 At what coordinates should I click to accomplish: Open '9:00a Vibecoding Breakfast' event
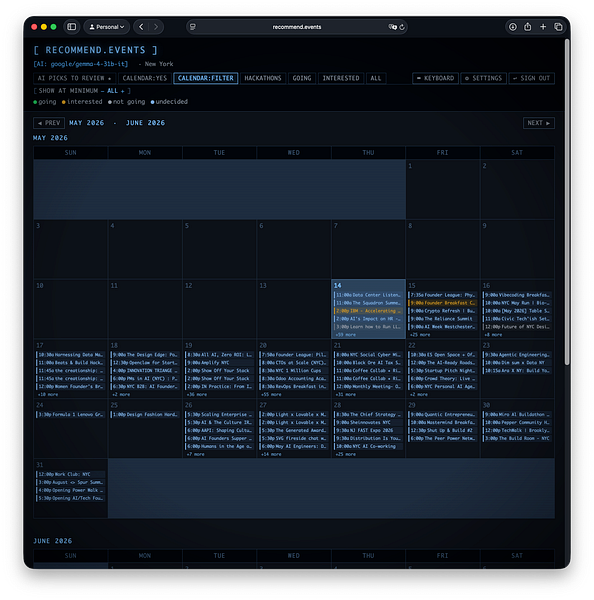517,295
